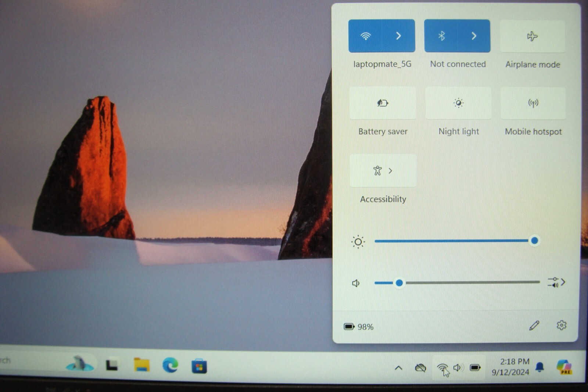Show hidden tray icons chevron
Image resolution: width=588 pixels, height=392 pixels.
(x=398, y=367)
